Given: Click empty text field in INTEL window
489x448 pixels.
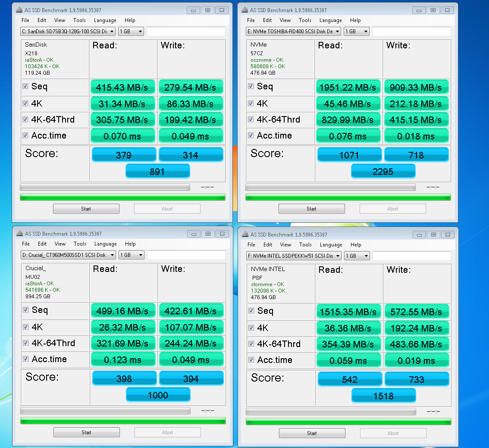Looking at the screenshot, I should pyautogui.click(x=412, y=256).
